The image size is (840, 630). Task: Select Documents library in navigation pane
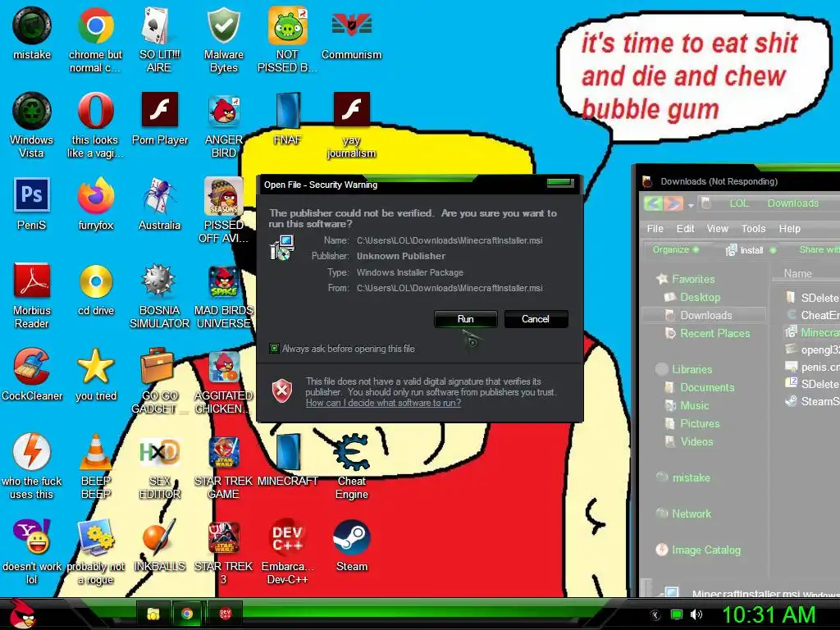700,387
